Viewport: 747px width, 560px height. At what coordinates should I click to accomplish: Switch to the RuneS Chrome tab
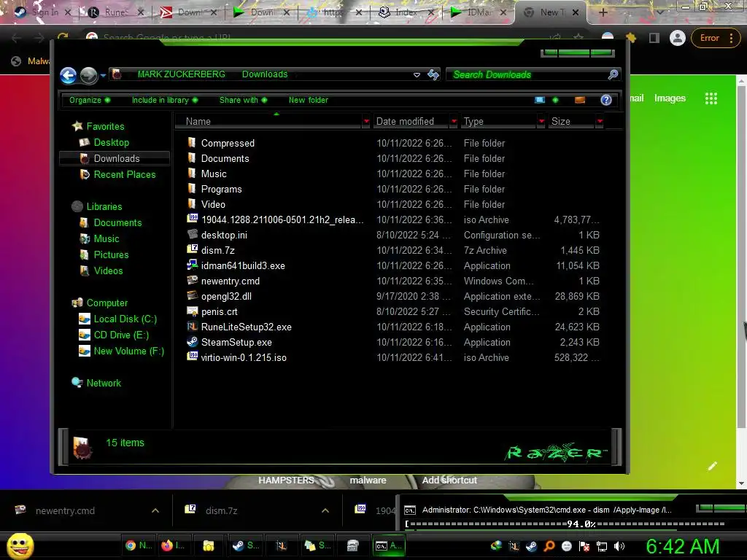point(116,12)
